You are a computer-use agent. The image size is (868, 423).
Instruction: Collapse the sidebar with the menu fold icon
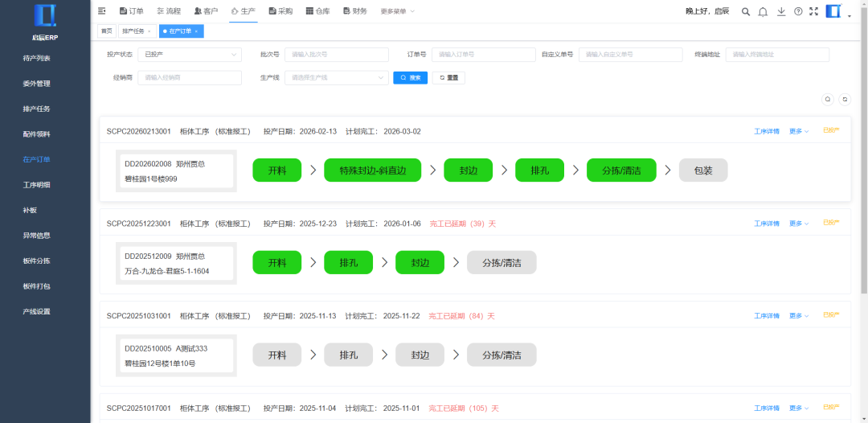point(101,10)
